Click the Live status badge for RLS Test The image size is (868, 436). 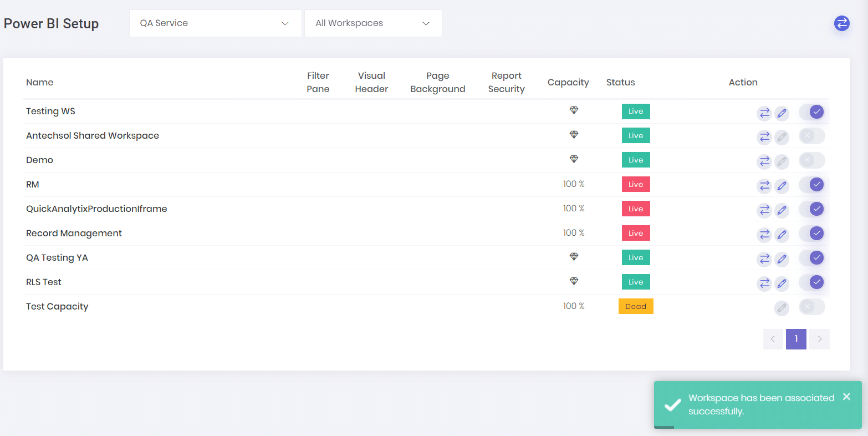636,281
